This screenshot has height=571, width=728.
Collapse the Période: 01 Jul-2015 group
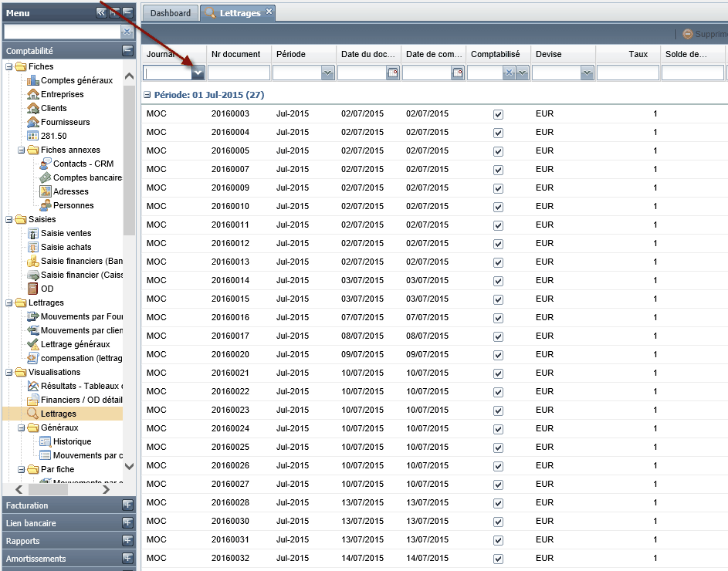click(147, 95)
